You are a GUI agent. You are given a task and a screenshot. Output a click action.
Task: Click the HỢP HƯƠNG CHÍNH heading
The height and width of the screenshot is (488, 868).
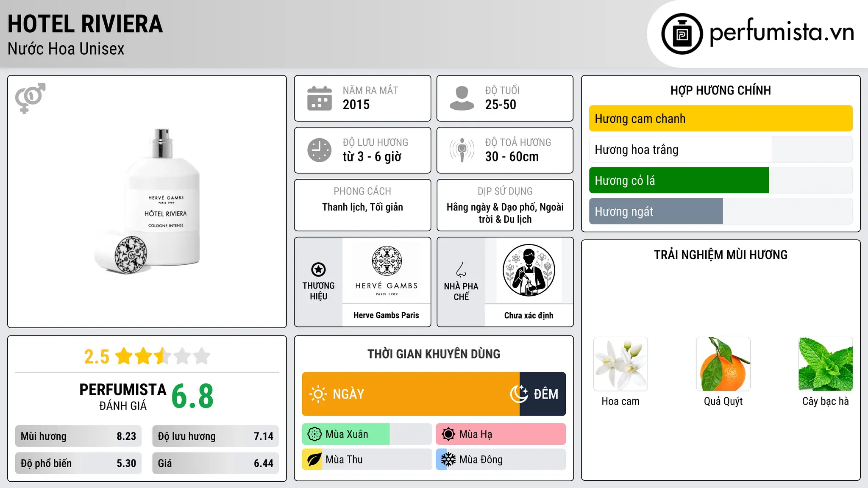pyautogui.click(x=721, y=90)
